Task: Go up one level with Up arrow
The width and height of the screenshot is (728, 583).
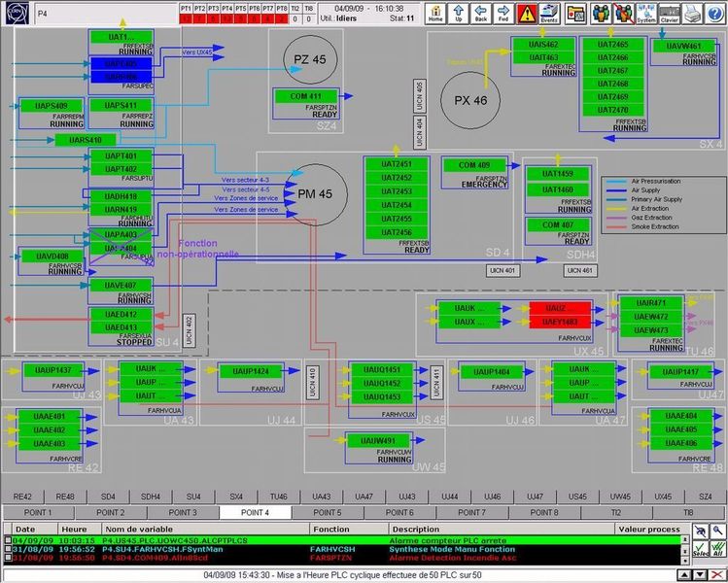Action: [459, 13]
